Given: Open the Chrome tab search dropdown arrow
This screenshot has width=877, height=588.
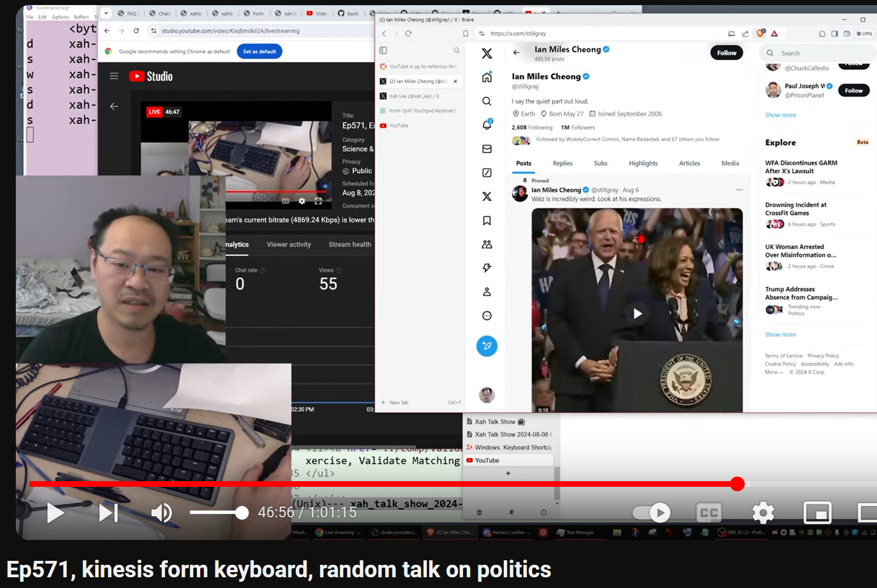Looking at the screenshot, I should [106, 12].
